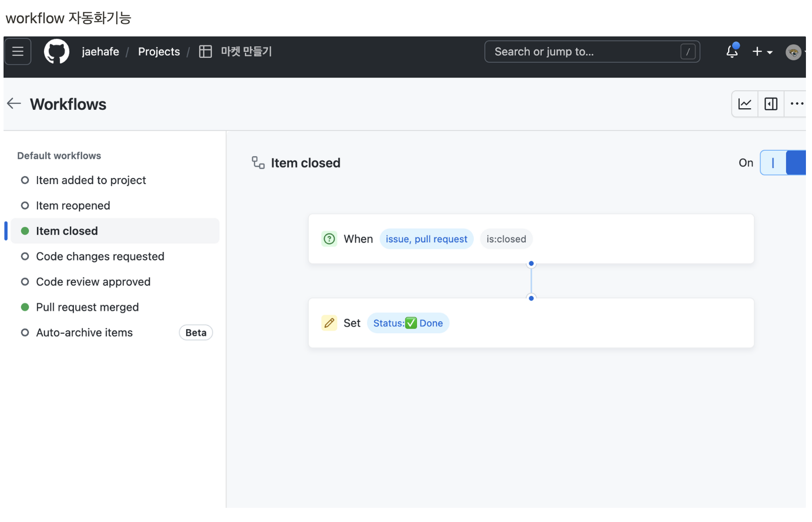Image resolution: width=812 pixels, height=522 pixels.
Task: Click the user avatar icon
Action: point(793,52)
